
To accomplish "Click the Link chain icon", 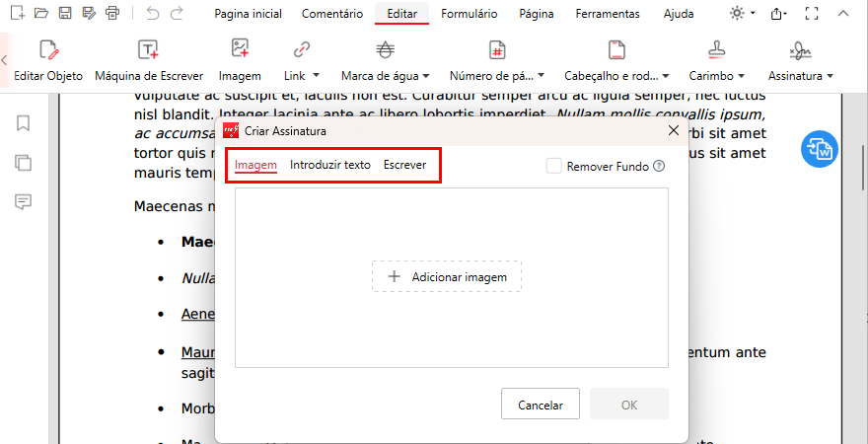I will tap(301, 49).
